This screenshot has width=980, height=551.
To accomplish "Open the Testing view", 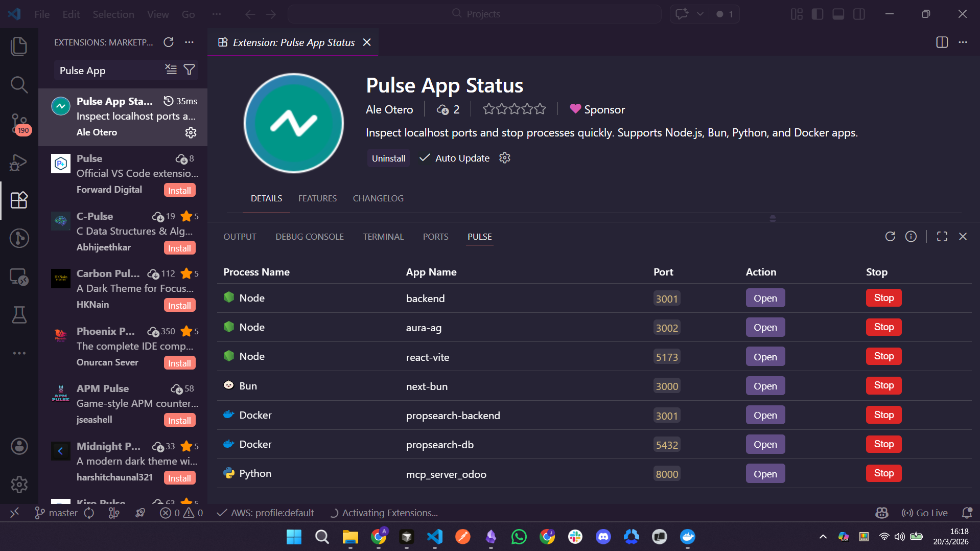I will tap(19, 315).
